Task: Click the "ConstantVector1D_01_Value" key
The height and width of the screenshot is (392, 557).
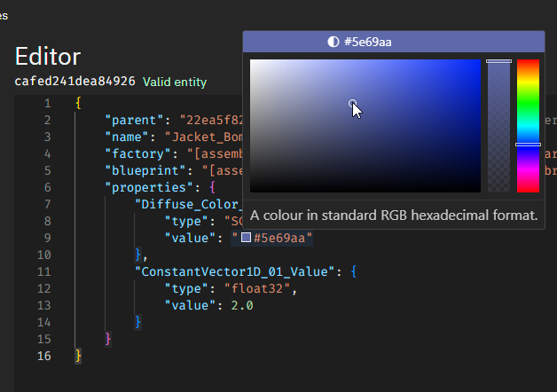Action: 234,272
